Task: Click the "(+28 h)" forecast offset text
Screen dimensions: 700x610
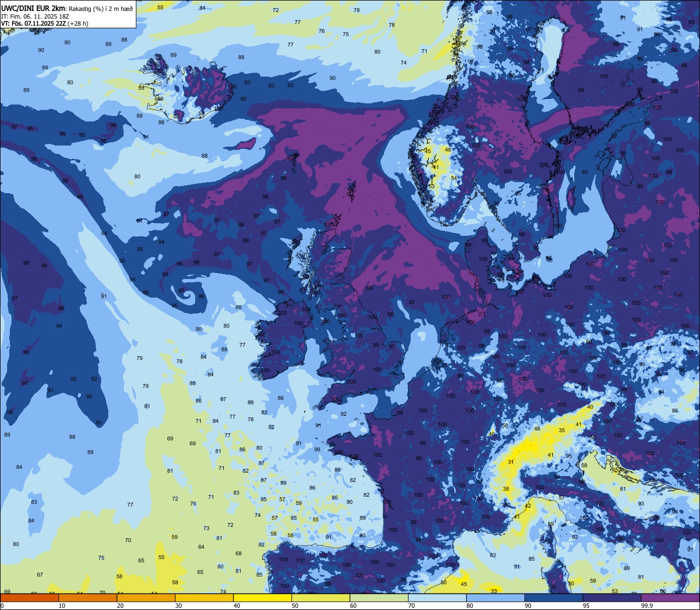Action: point(78,24)
